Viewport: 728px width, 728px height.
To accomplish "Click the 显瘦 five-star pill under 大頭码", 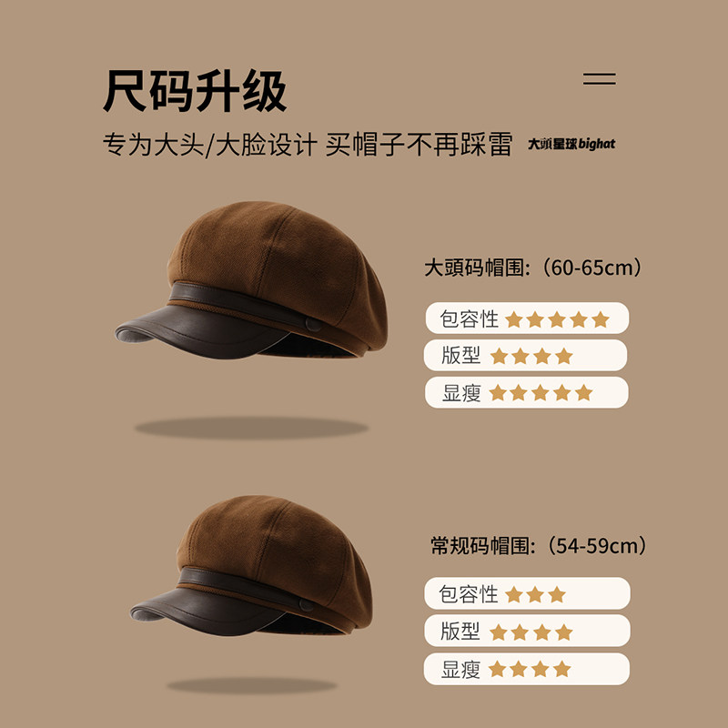I will click(527, 392).
